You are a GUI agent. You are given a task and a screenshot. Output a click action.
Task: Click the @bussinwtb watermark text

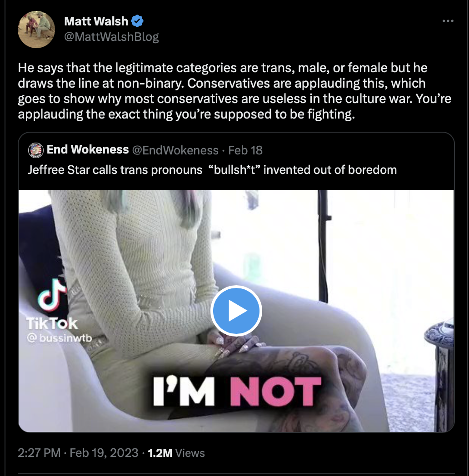(59, 338)
